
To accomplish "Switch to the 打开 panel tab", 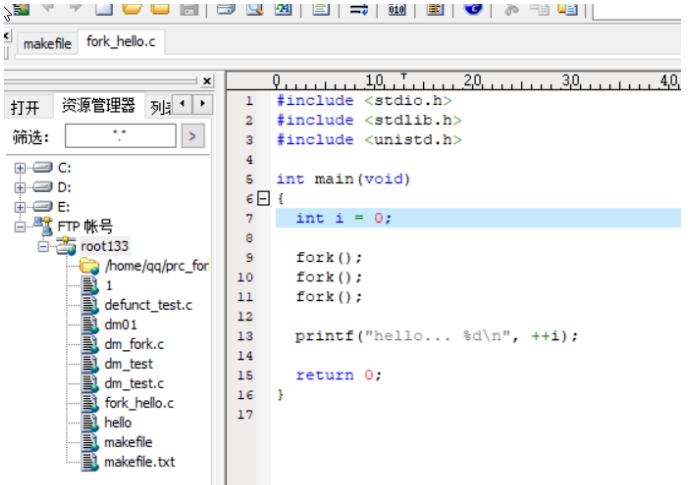I will (25, 107).
